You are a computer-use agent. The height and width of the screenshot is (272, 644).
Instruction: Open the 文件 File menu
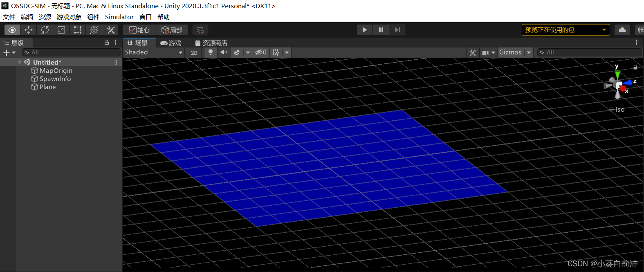(9, 17)
